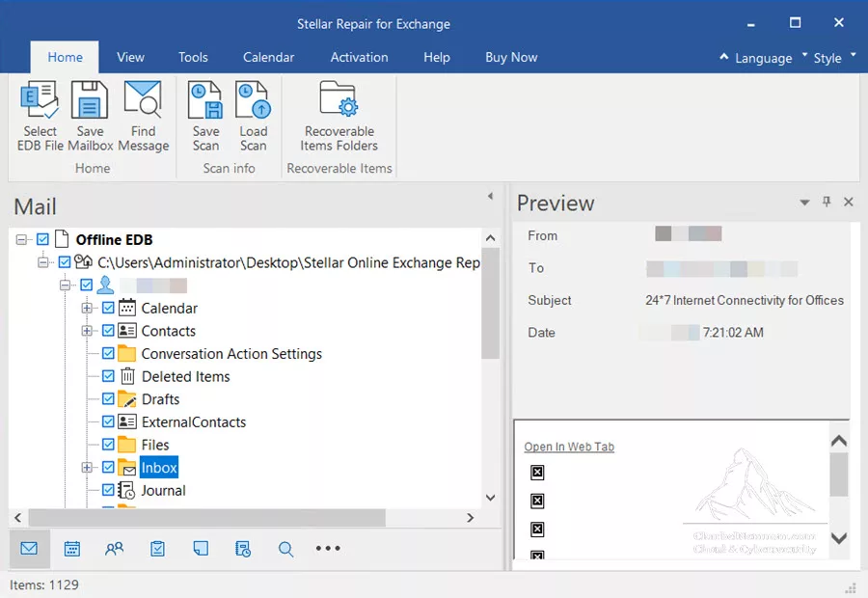
Task: Open the Activation tab
Action: pyautogui.click(x=360, y=57)
